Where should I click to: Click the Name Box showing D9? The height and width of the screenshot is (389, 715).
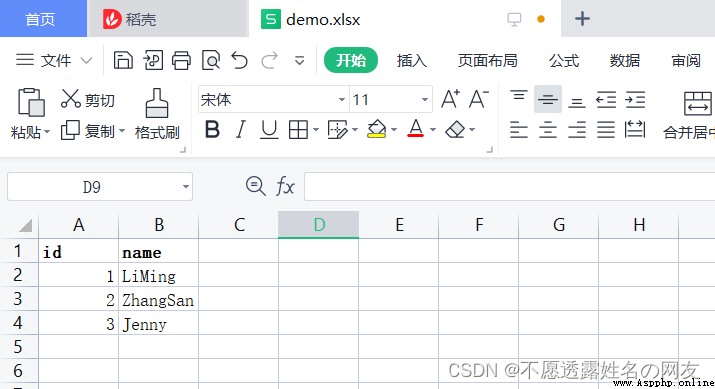point(92,187)
